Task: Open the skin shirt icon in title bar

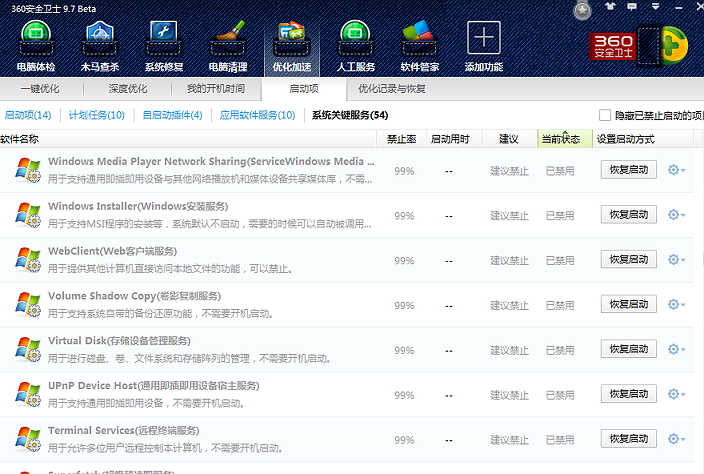Action: 610,7
